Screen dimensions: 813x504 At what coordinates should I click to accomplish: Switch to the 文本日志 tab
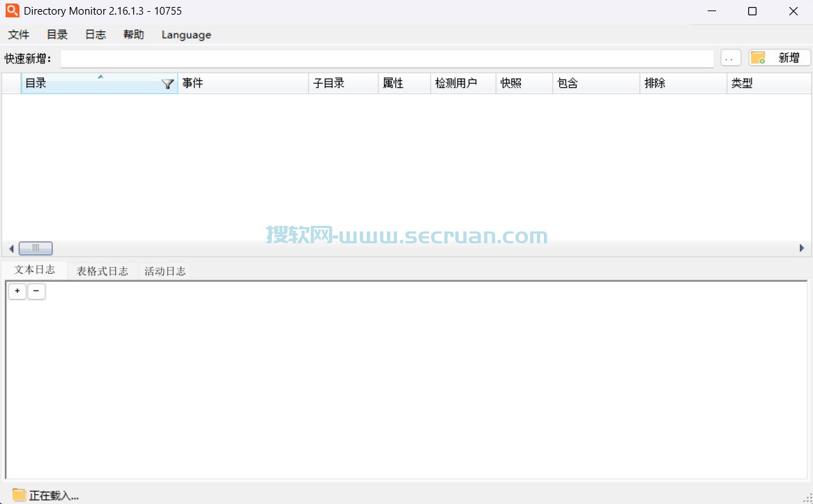(34, 270)
